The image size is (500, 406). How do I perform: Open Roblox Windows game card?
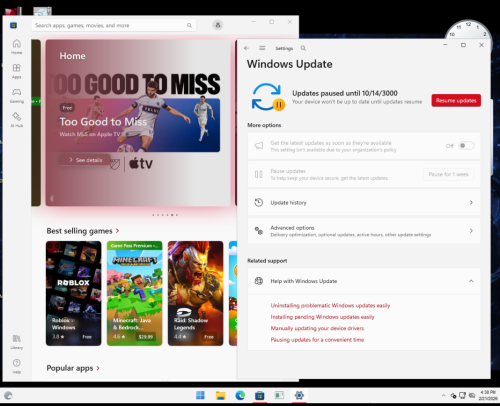coord(73,293)
